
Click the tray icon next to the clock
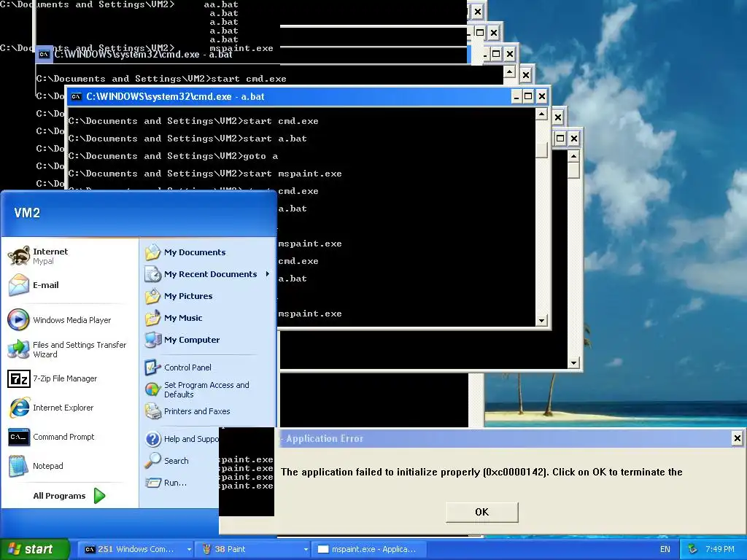coord(693,549)
